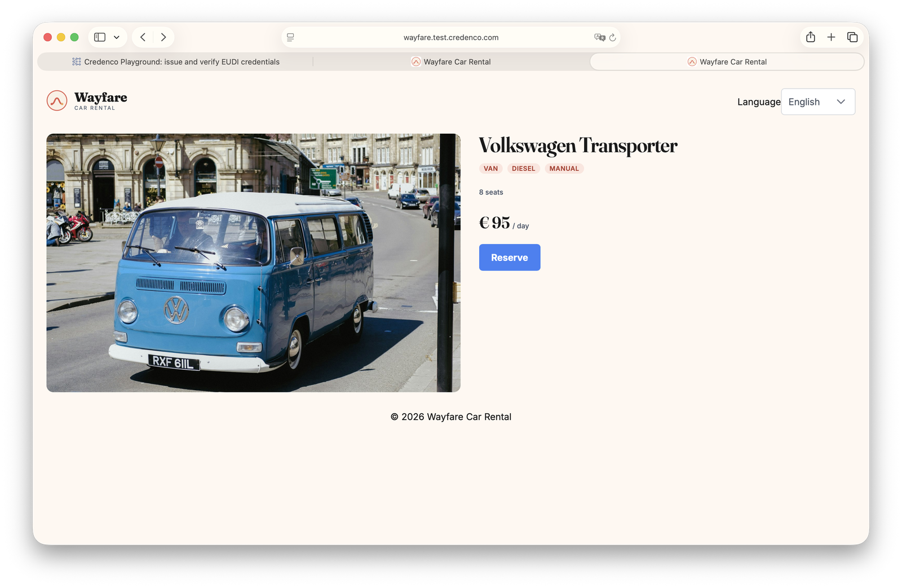Switch to the middle Wayfare Car Rental tab
This screenshot has height=588, width=902.
(x=451, y=62)
